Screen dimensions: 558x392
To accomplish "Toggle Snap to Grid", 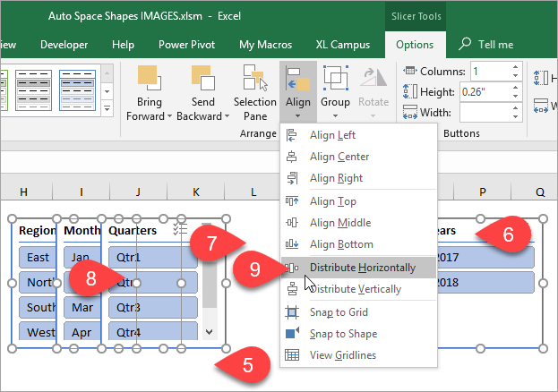I will click(339, 312).
